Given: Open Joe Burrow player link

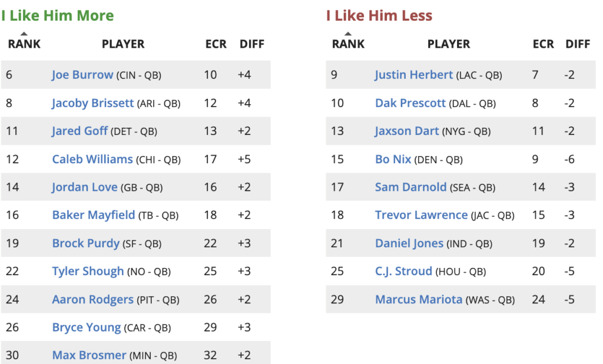Looking at the screenshot, I should [x=82, y=75].
